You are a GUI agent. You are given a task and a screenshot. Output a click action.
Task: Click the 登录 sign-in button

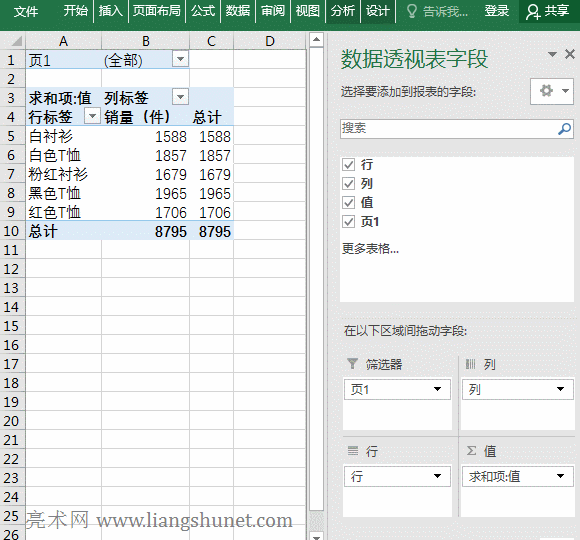point(496,11)
